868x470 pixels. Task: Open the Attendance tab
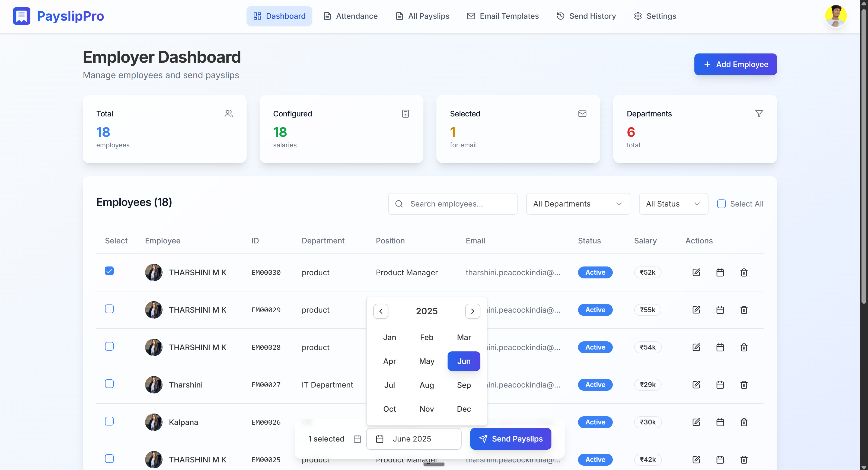point(350,16)
